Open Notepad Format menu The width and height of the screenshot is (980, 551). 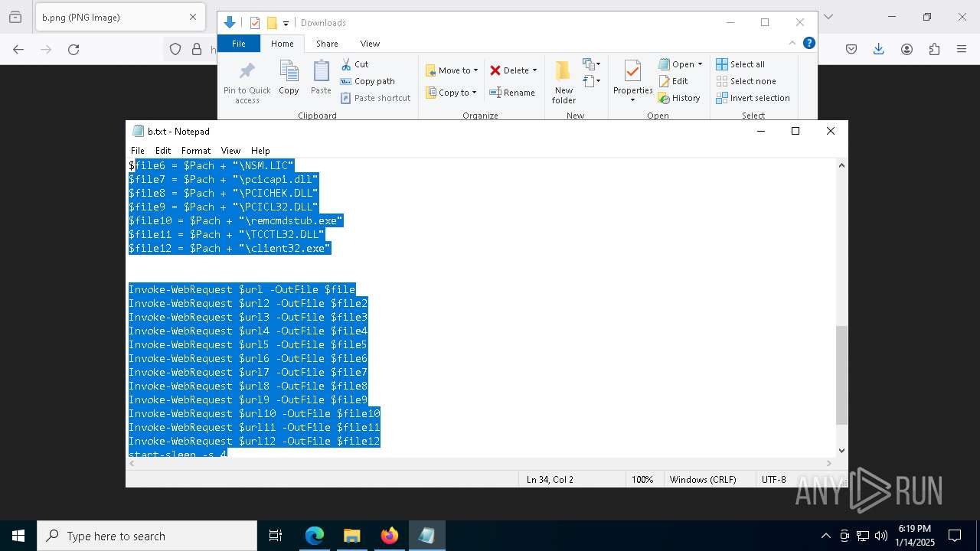pyautogui.click(x=196, y=151)
